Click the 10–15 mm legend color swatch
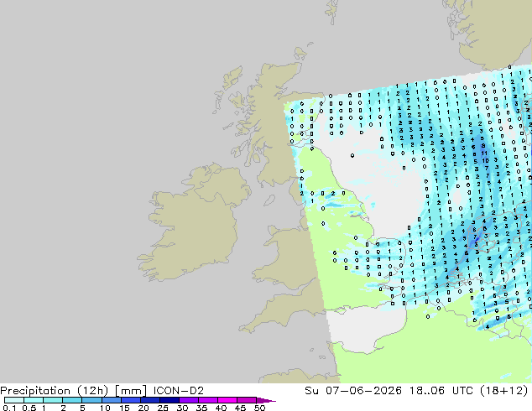The width and height of the screenshot is (532, 411). 111,400
